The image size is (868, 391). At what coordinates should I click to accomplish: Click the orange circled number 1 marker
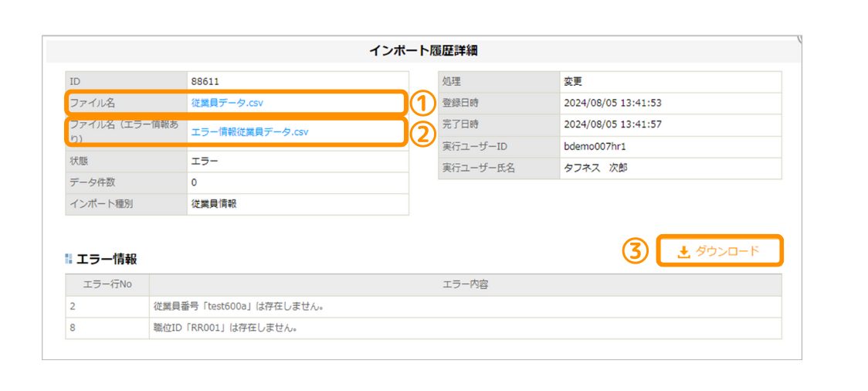coord(420,103)
